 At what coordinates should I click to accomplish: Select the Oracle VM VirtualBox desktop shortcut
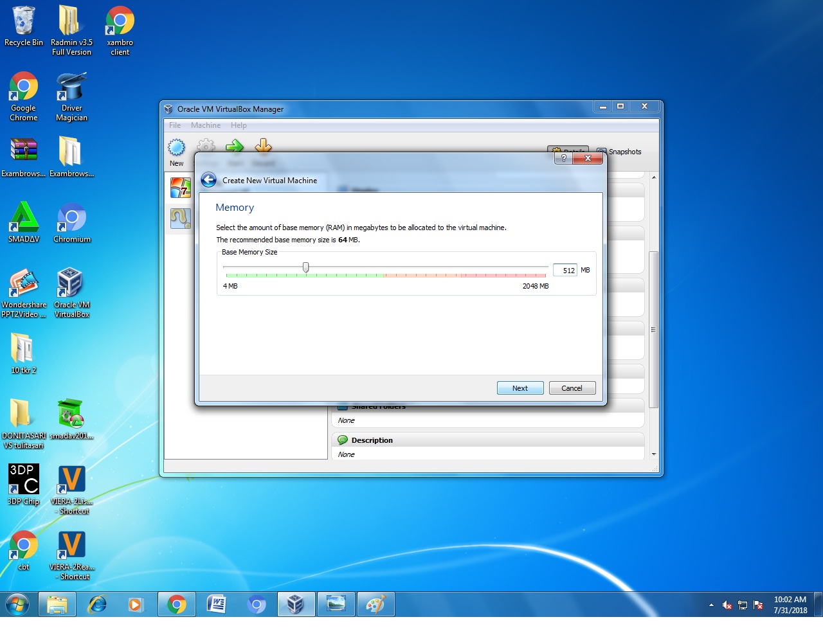tap(71, 293)
